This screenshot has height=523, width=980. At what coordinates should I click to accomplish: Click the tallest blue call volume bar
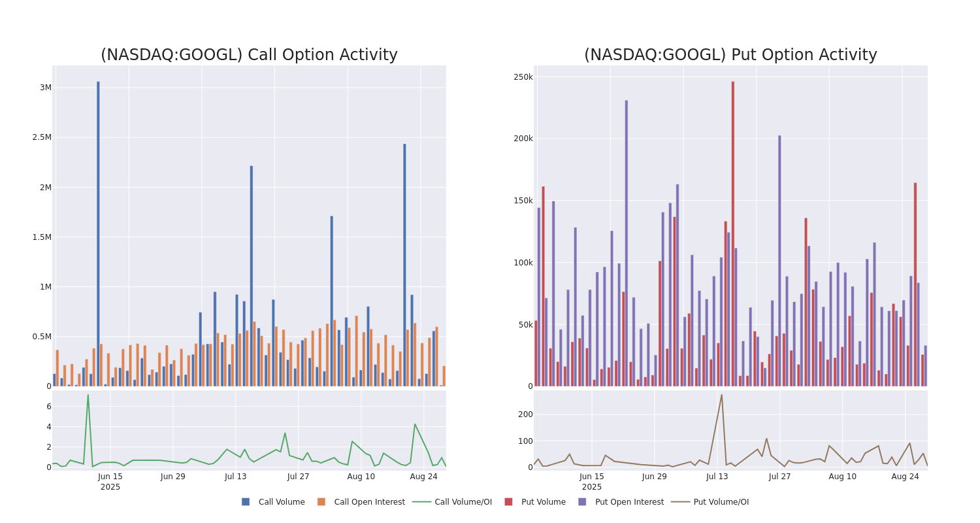click(x=99, y=234)
